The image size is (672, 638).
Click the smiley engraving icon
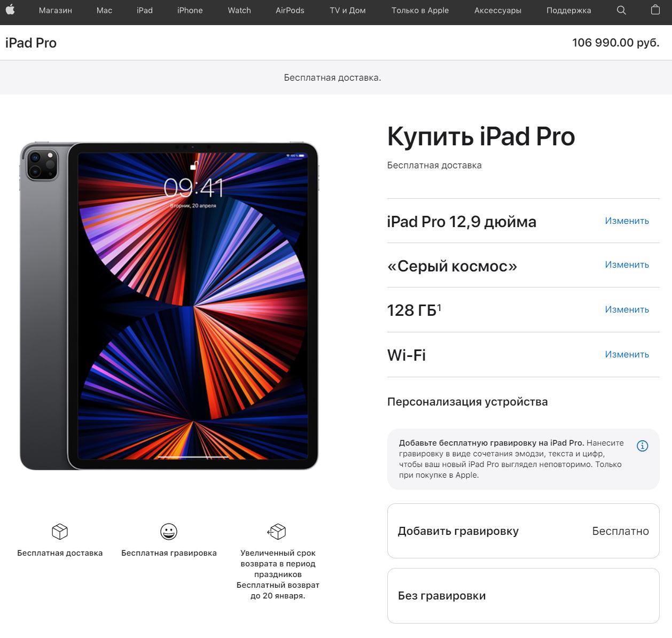(169, 532)
